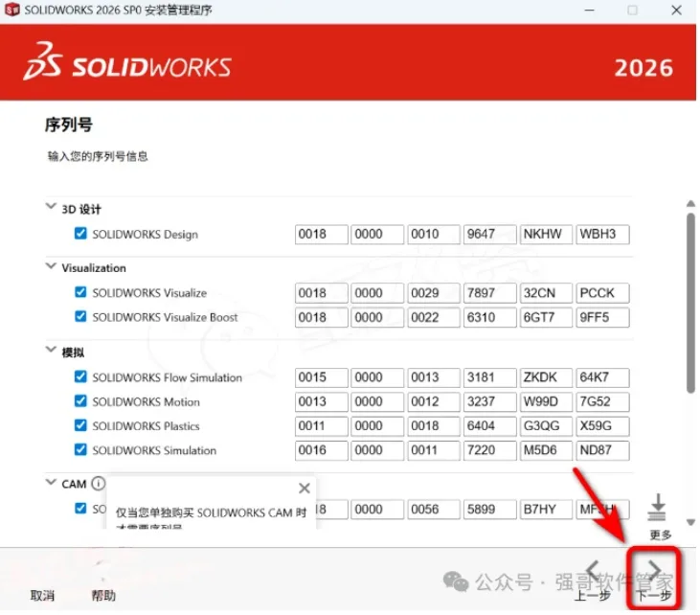Image resolution: width=700 pixels, height=615 pixels.
Task: Close the installation manager window
Action: 676,10
